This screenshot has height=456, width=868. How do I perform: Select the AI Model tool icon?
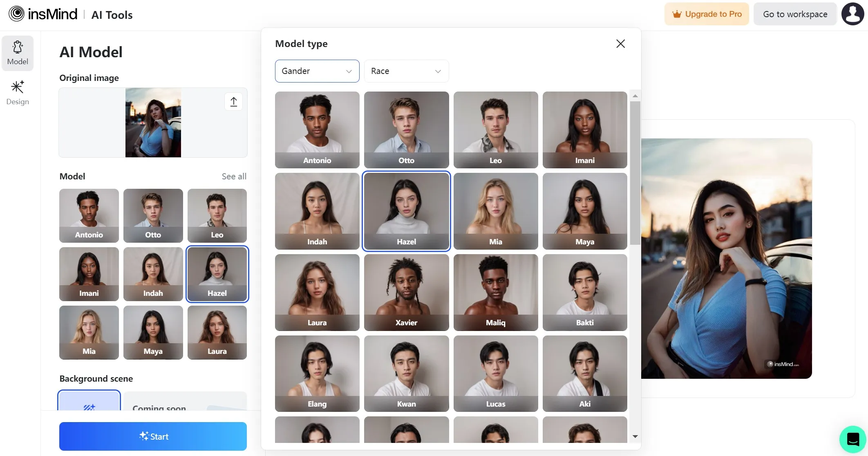click(17, 52)
